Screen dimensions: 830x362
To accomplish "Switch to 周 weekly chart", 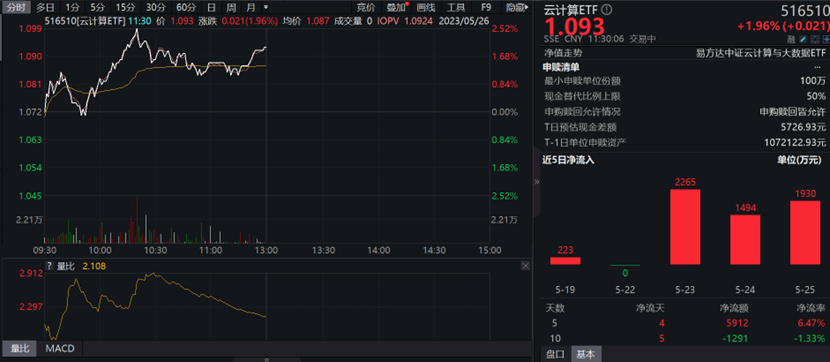I will pyautogui.click(x=231, y=7).
